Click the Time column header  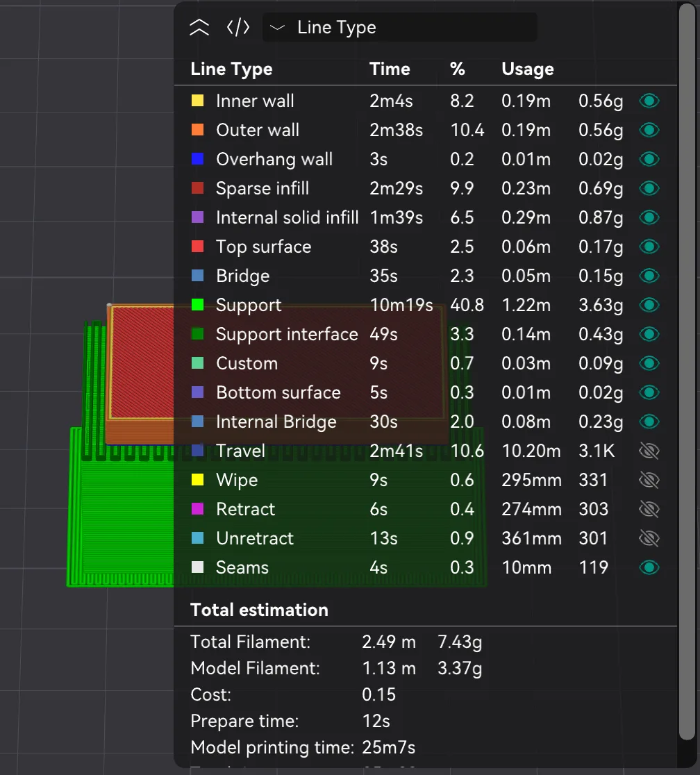point(390,69)
